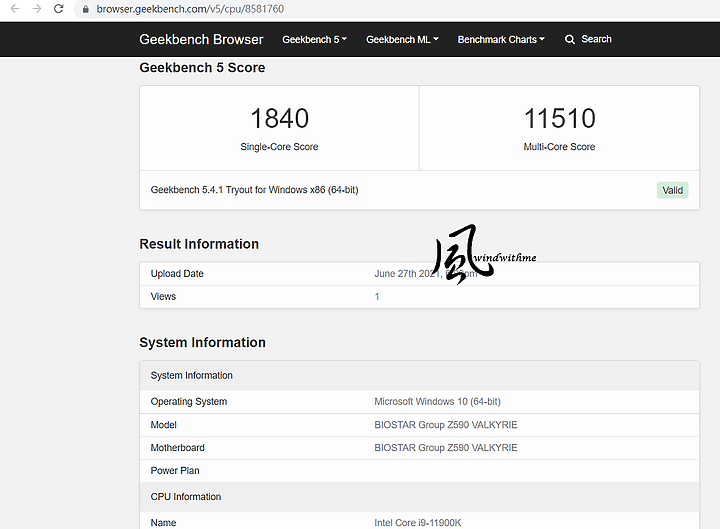Click the large System Information section heading
Viewport: 720px width, 529px height.
(x=202, y=343)
